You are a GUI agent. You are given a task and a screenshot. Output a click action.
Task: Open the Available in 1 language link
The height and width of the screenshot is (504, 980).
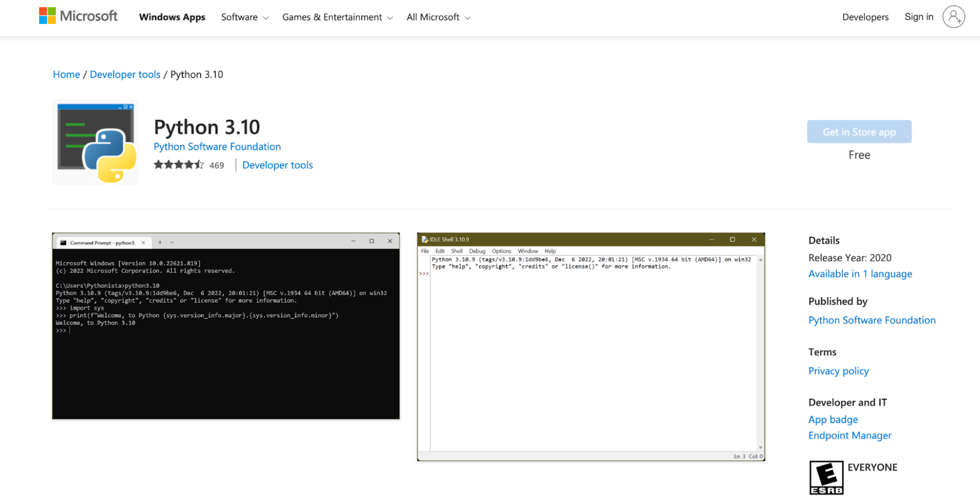coord(860,274)
